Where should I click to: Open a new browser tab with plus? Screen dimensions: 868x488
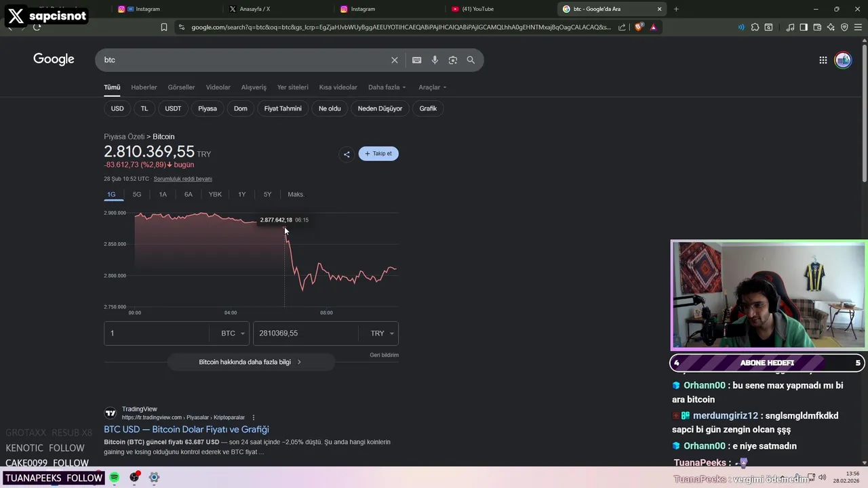(676, 9)
